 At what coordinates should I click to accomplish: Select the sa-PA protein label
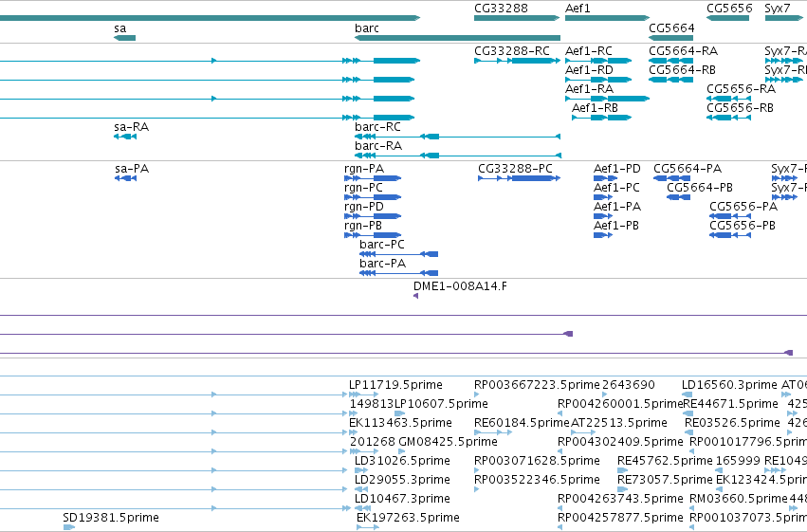[x=131, y=169]
